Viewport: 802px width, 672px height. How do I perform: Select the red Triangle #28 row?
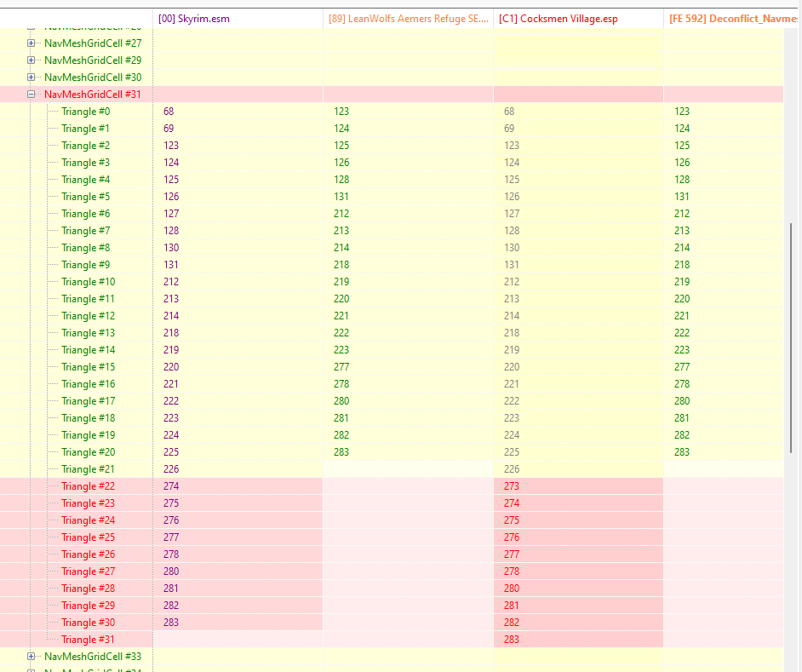pyautogui.click(x=392, y=589)
